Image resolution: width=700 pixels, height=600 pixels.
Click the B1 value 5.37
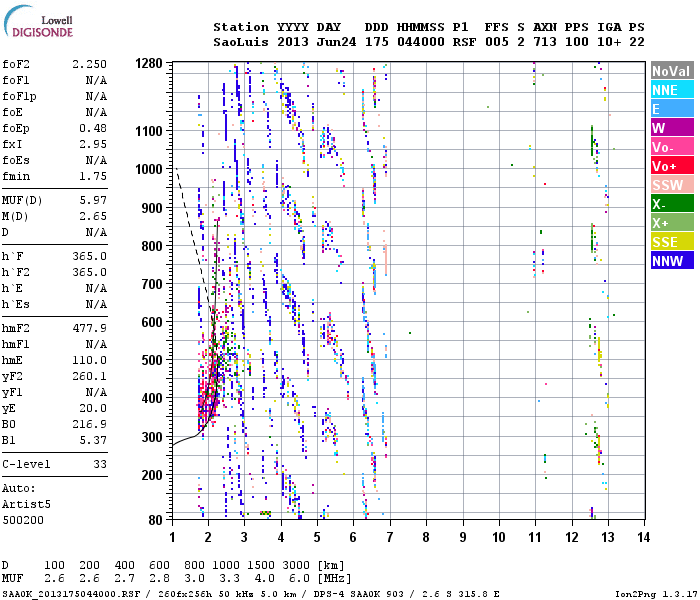[93, 440]
